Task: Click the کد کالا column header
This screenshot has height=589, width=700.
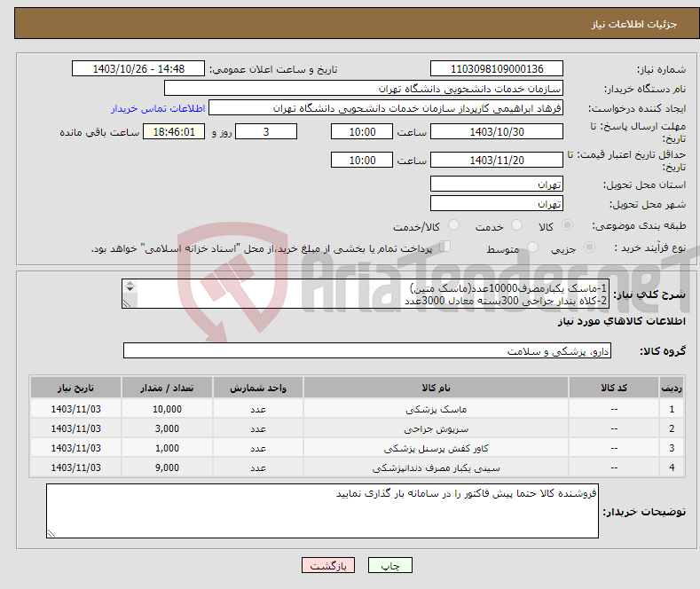Action: pyautogui.click(x=614, y=388)
